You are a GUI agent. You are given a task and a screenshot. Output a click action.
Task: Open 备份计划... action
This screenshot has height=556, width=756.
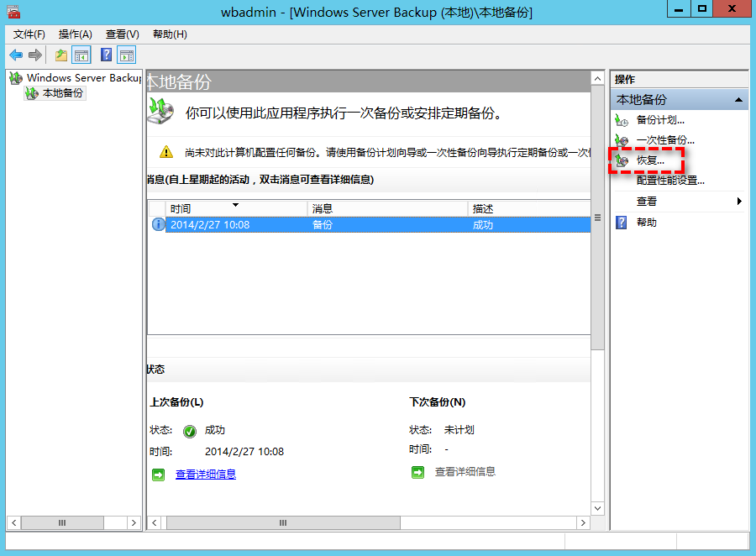point(660,120)
